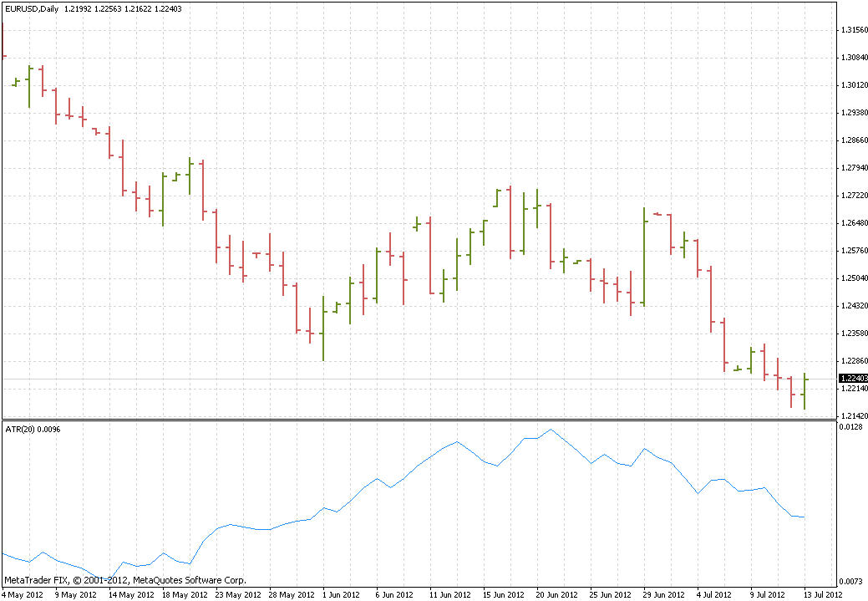The image size is (868, 601).
Task: Click the 9 May 2012 date label
Action: [76, 595]
